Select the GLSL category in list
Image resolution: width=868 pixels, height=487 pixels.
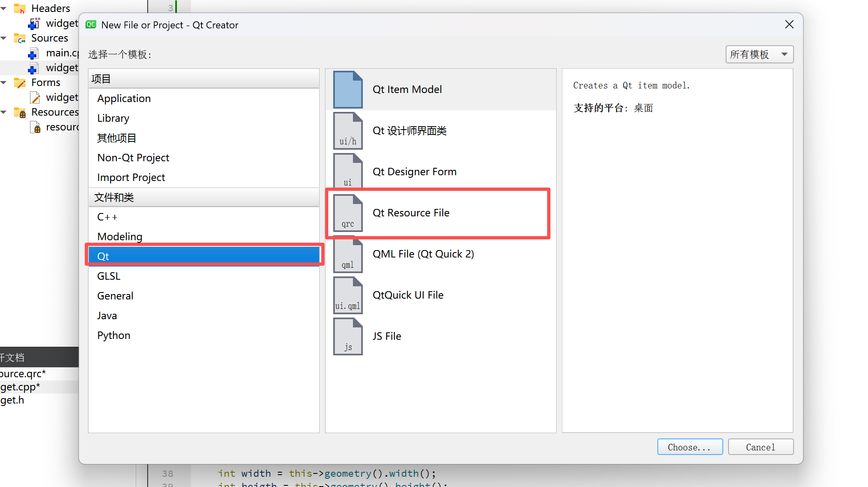point(109,276)
